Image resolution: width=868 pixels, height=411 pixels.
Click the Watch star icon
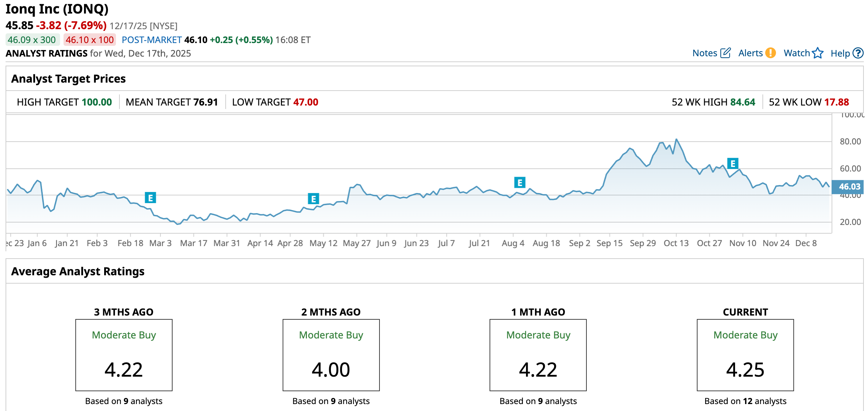(x=818, y=53)
